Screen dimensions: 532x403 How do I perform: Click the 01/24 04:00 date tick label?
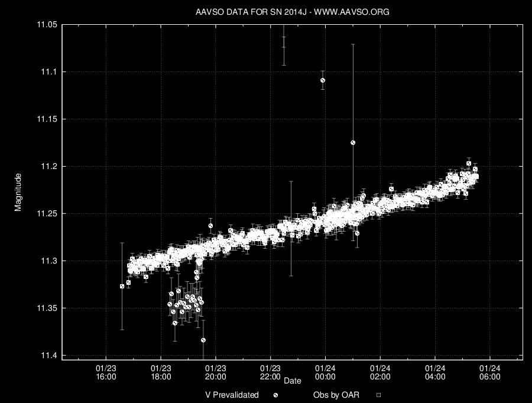click(x=435, y=372)
